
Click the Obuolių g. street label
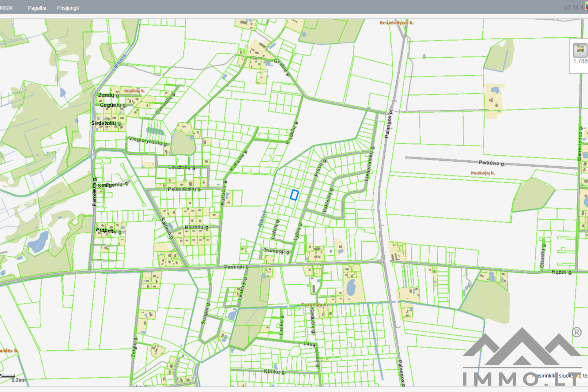543,256
